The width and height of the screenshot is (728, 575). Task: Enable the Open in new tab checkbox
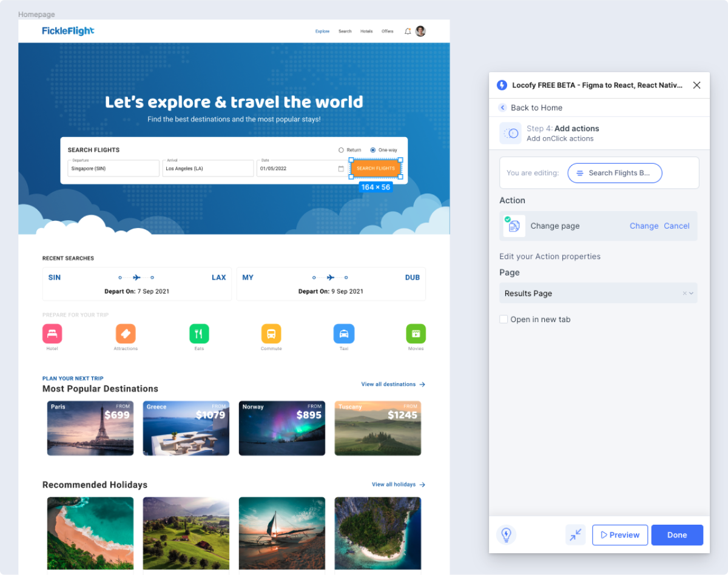[x=504, y=319]
